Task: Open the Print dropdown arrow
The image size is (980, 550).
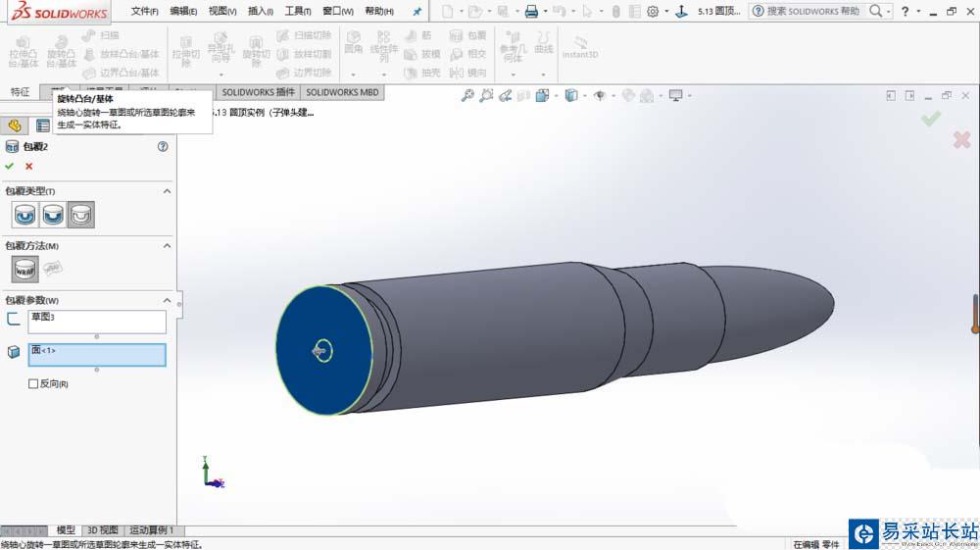Action: pos(545,11)
